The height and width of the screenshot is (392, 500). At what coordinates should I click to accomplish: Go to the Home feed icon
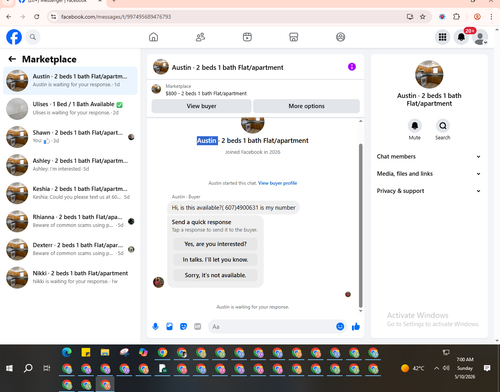(153, 37)
